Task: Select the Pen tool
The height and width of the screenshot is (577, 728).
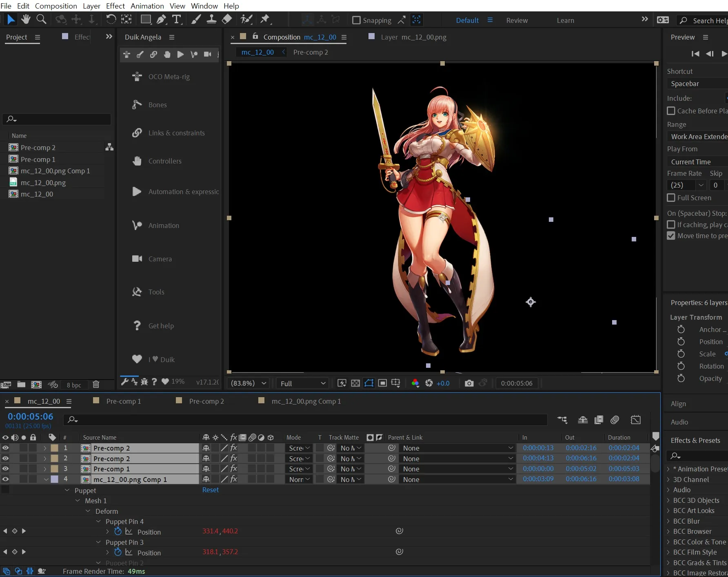Action: [162, 19]
